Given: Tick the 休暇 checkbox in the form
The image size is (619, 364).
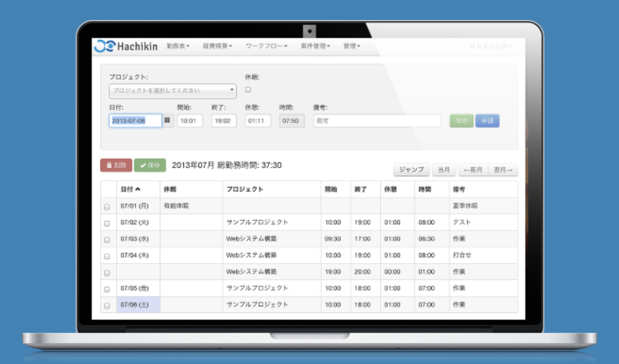Looking at the screenshot, I should (x=248, y=90).
